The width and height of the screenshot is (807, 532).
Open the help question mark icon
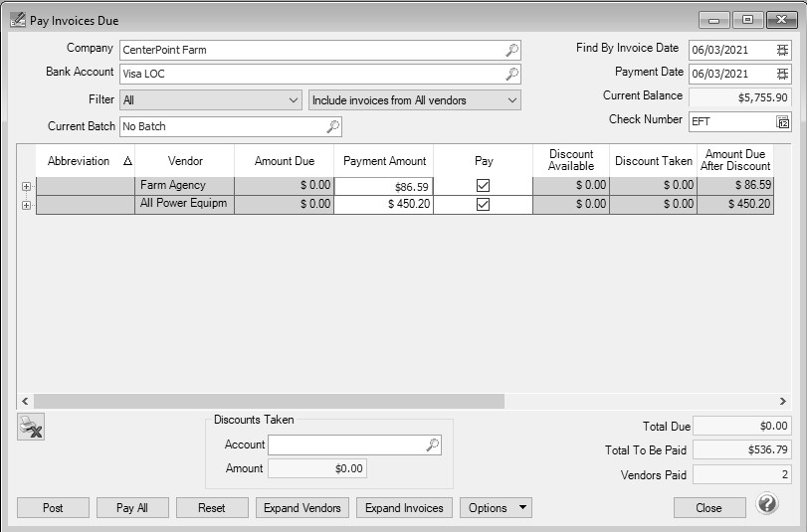pyautogui.click(x=766, y=504)
